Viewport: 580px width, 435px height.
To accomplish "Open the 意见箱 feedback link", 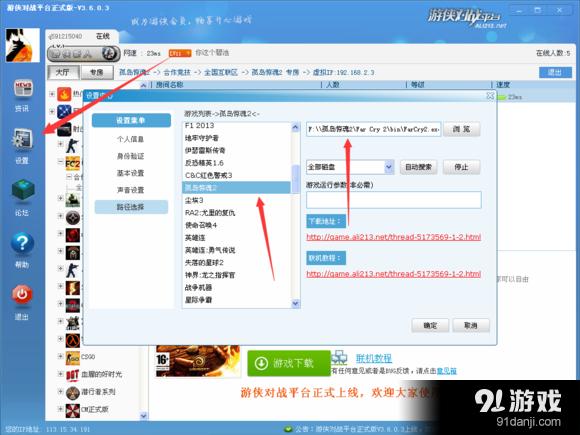I will [447, 371].
